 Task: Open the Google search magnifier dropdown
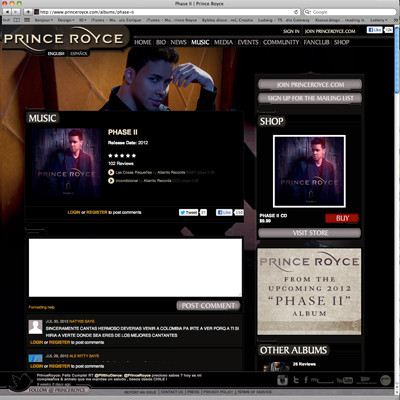(x=308, y=12)
